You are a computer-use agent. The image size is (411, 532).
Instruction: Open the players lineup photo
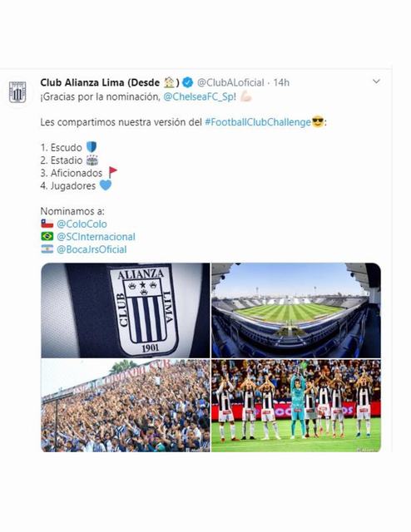[296, 406]
